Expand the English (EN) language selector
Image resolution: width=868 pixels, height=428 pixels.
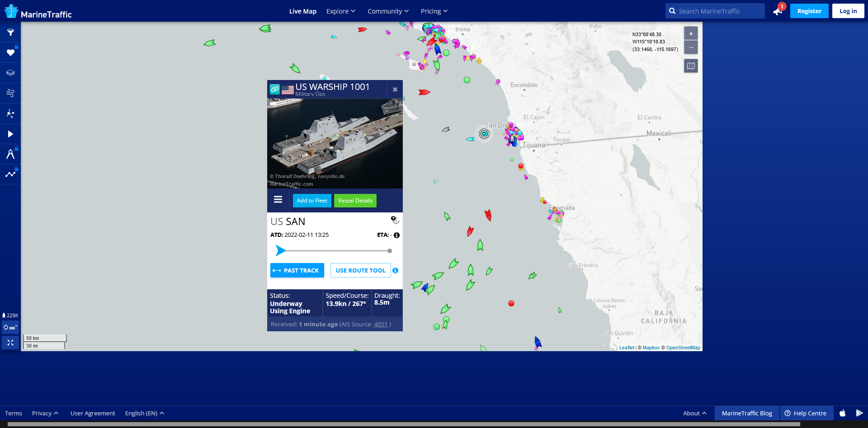145,413
